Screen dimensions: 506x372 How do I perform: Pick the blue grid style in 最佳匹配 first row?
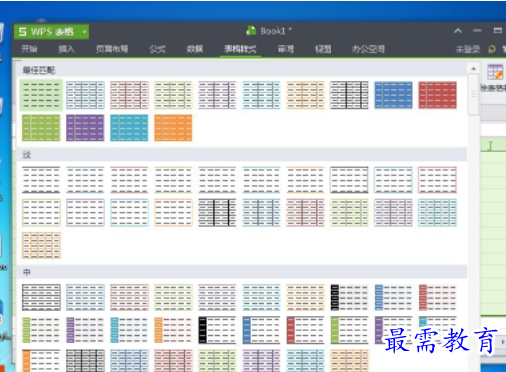[x=85, y=95]
